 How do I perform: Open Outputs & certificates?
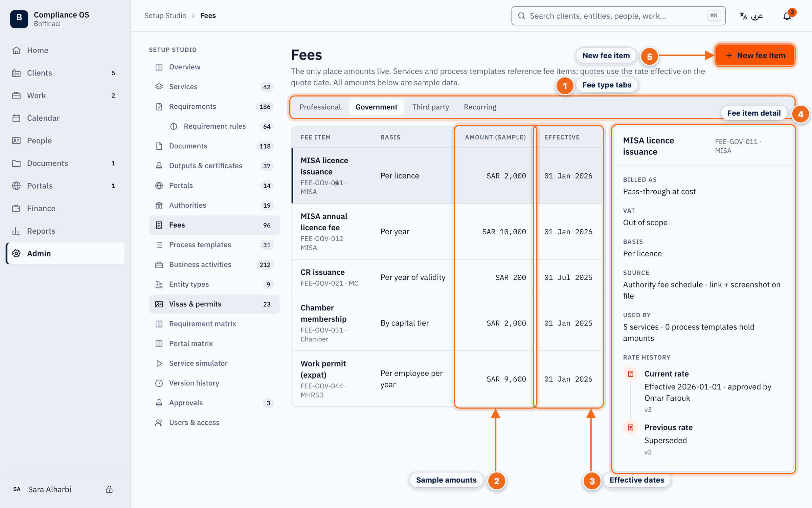pyautogui.click(x=214, y=166)
